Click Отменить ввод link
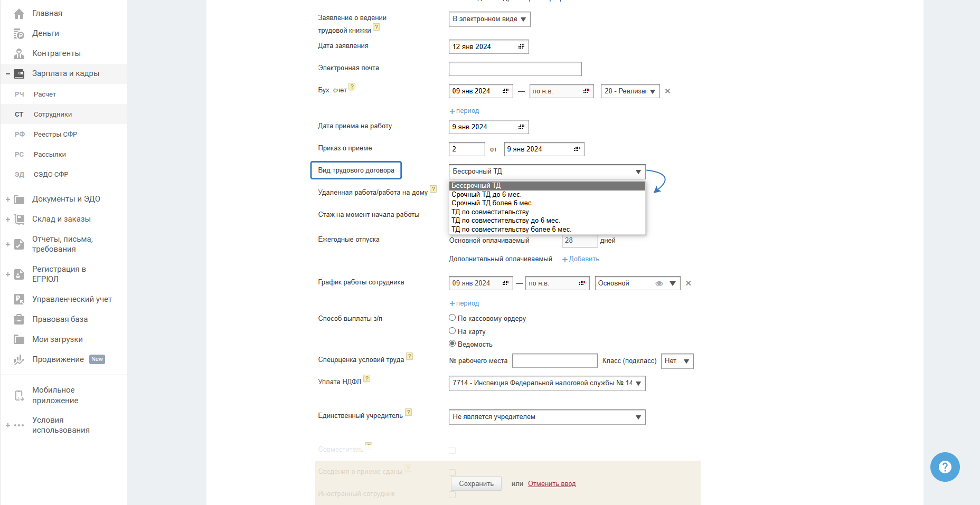Viewport: 980px width, 505px height. tap(552, 484)
